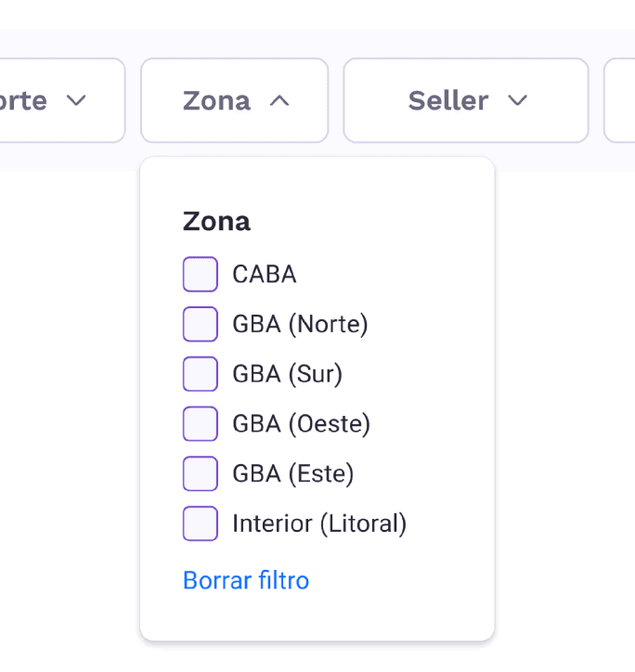This screenshot has height=672, width=635.
Task: Check the GBA (Sur) box
Action: click(x=201, y=374)
